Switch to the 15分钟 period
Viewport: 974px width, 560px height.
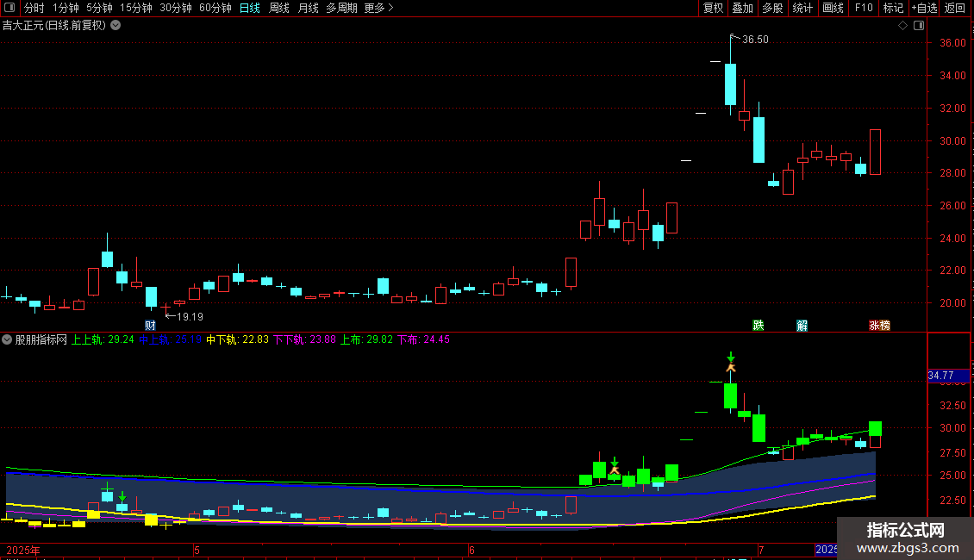tap(135, 8)
